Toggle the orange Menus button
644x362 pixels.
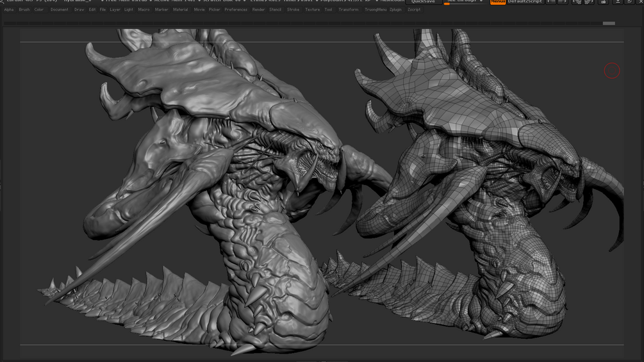498,2
